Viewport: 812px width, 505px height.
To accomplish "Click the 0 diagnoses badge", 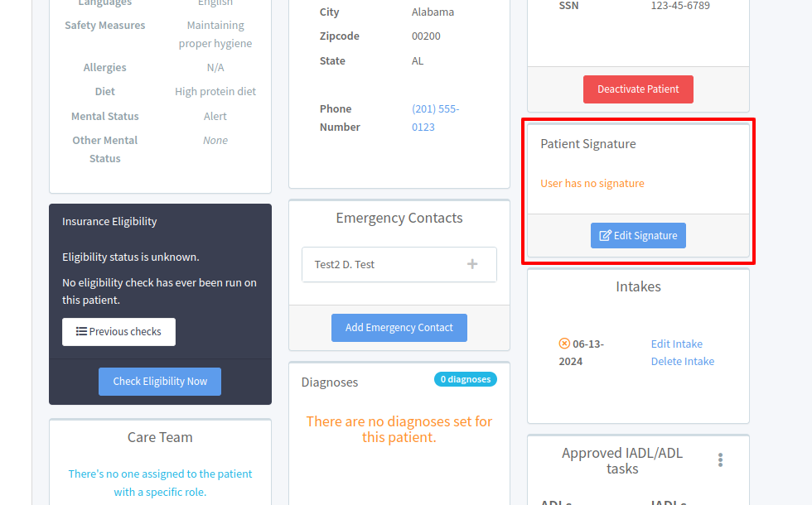I will coord(465,379).
